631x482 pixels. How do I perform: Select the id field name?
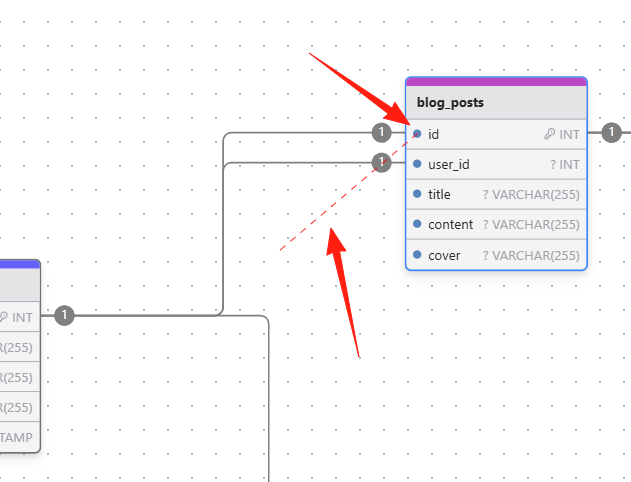pos(433,134)
